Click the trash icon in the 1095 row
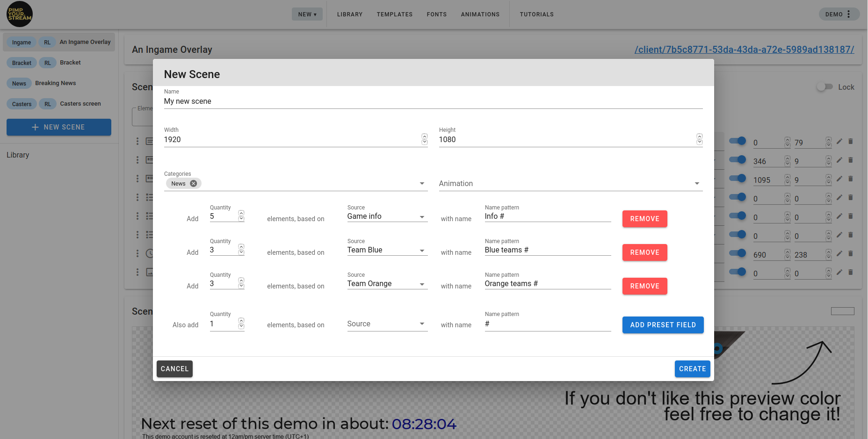The height and width of the screenshot is (439, 868). tap(850, 179)
